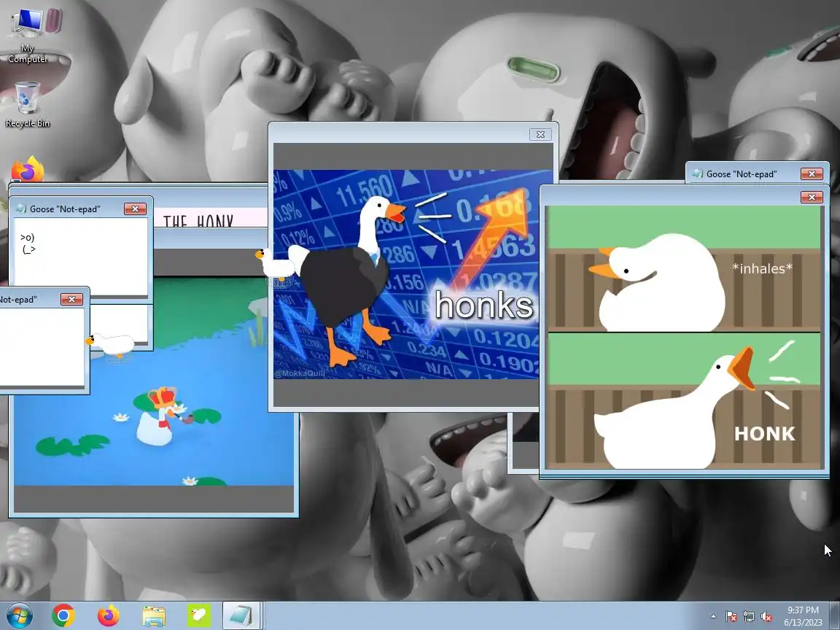840x630 pixels.
Task: Click the Not-epad icon in top-right window title
Action: pyautogui.click(x=698, y=174)
